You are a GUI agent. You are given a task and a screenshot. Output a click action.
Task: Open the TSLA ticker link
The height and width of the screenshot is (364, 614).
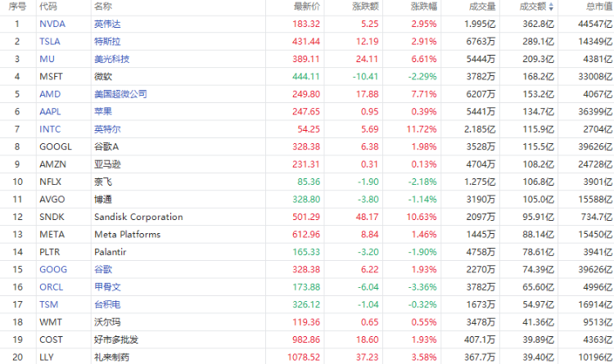pos(50,42)
